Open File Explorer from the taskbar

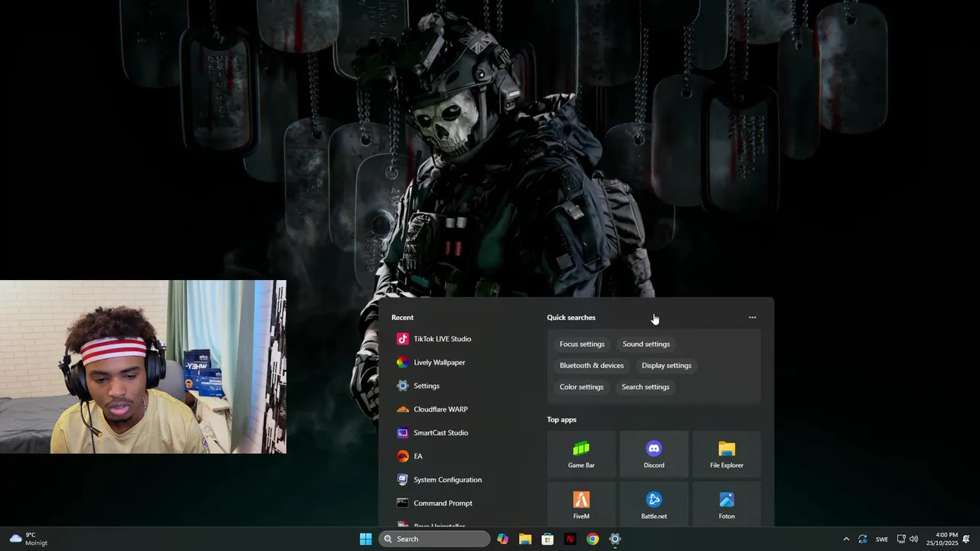tap(525, 539)
